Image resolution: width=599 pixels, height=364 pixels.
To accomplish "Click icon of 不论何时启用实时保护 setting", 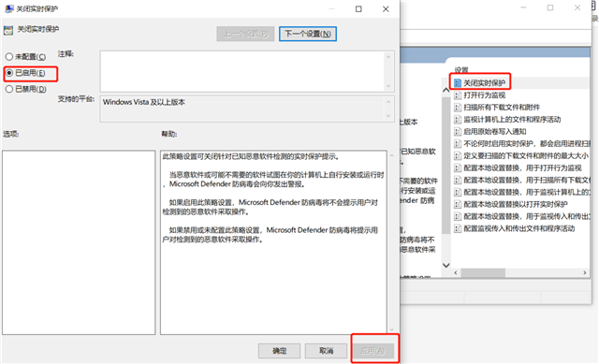I will pos(458,143).
